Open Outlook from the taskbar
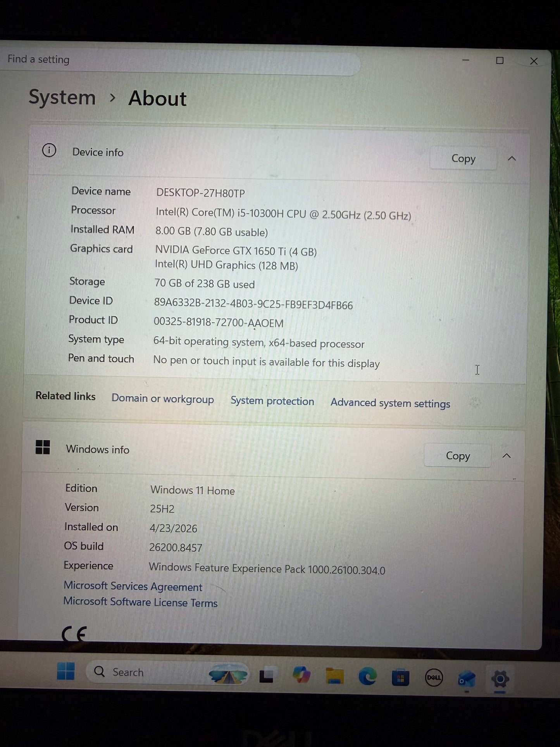The height and width of the screenshot is (747, 560). (x=467, y=679)
